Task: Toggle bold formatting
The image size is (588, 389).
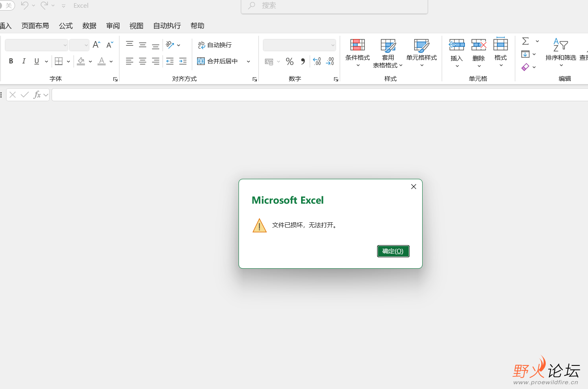Action: 11,61
